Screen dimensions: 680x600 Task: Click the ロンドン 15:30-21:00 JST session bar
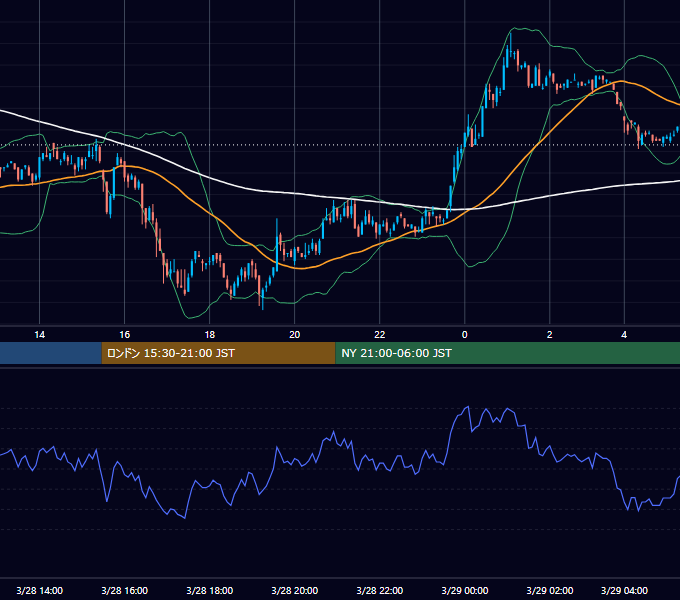coord(218,353)
